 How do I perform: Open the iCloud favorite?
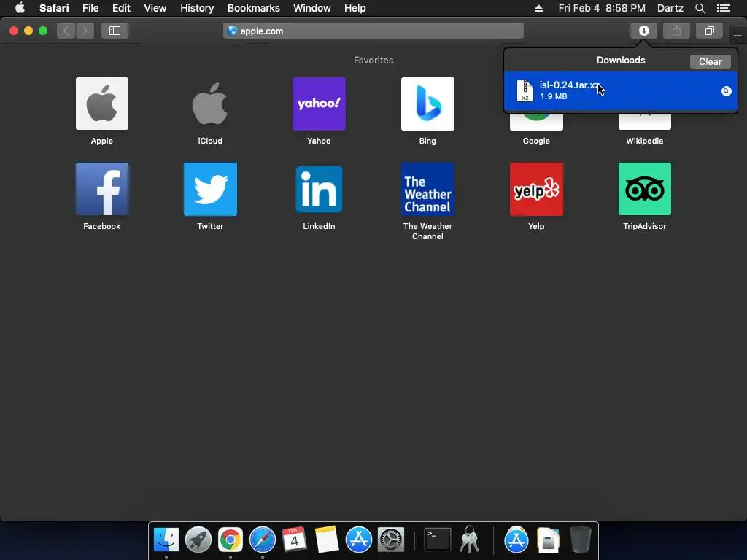210,104
